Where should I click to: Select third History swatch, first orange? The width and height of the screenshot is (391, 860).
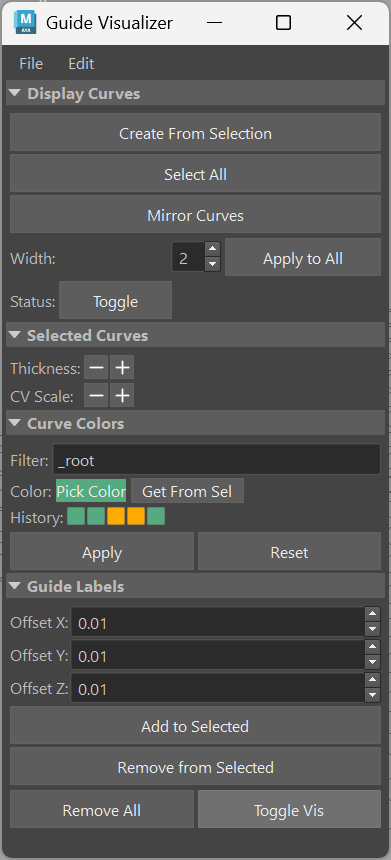pos(116,517)
